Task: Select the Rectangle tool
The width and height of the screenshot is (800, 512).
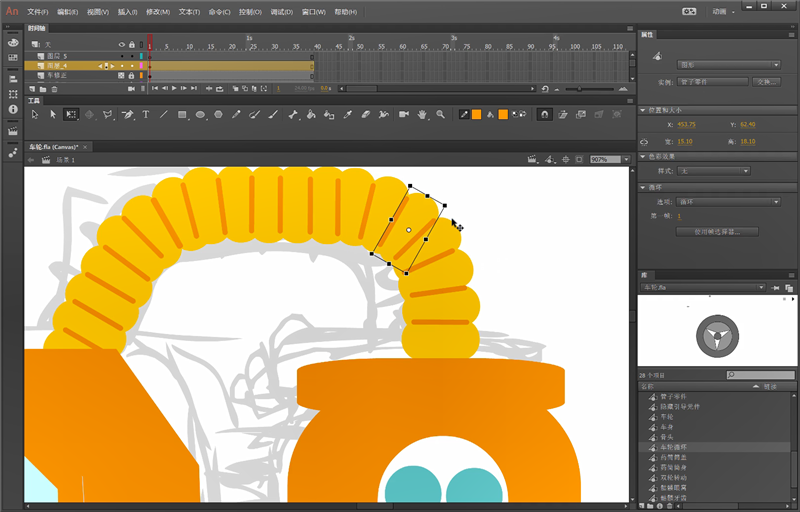Action: 182,114
